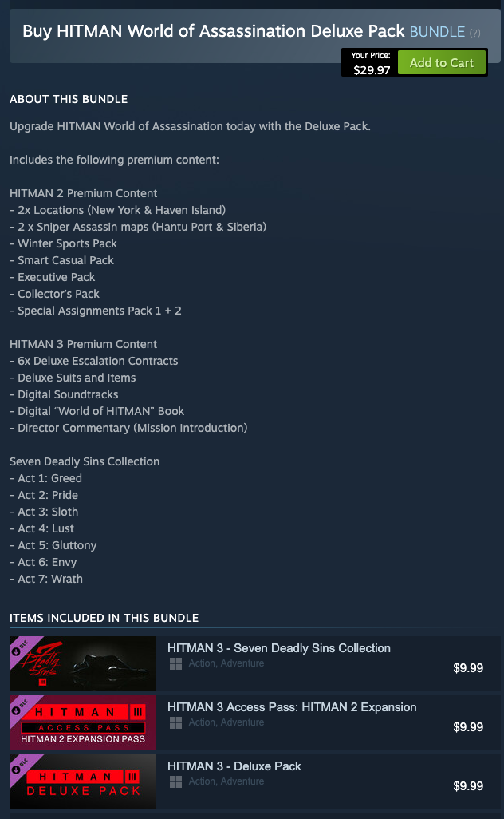This screenshot has height=819, width=504.
Task: Click DLC badge on Seven Deadly Sins thumbnail
Action: [20, 647]
